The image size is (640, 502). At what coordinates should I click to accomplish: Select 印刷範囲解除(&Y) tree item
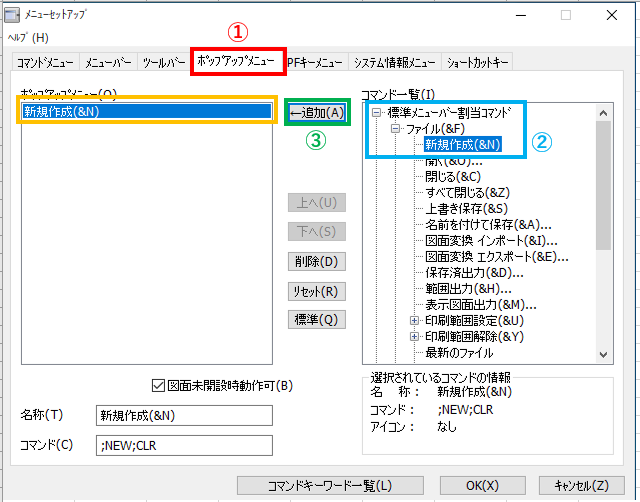point(474,337)
